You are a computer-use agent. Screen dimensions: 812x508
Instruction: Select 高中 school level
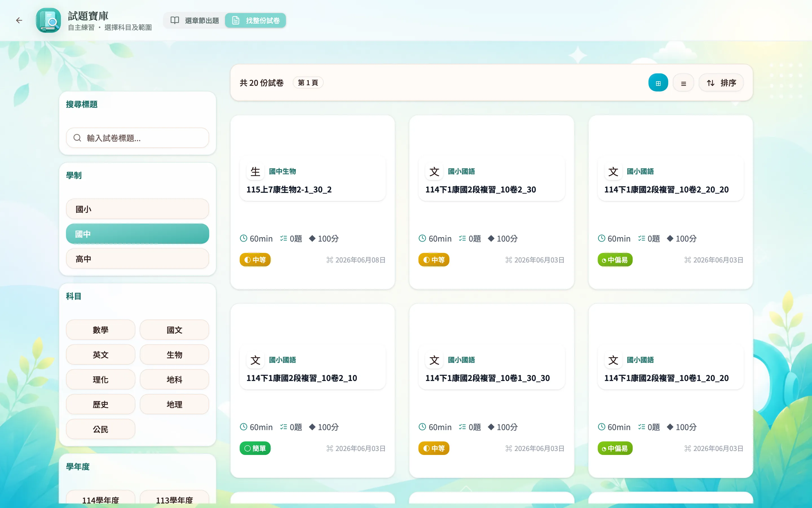(x=138, y=259)
